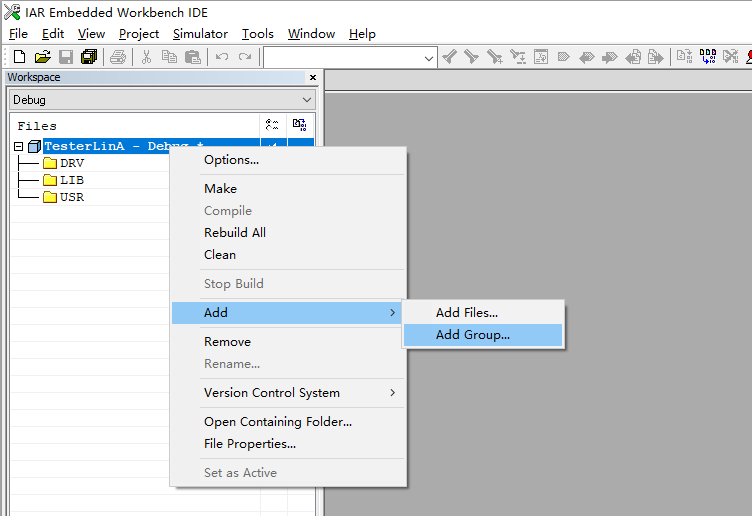Click the USR group folder icon
This screenshot has width=752, height=516.
point(50,197)
